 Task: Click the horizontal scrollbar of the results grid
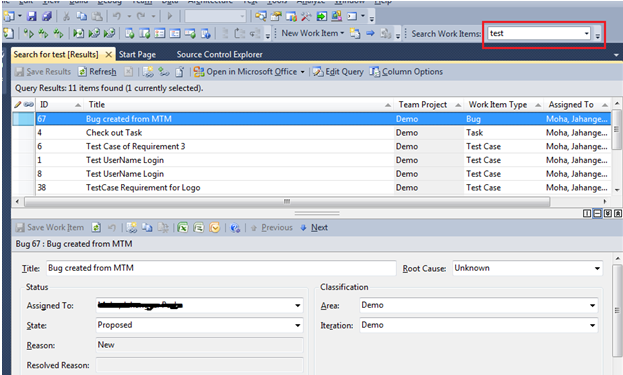(x=287, y=201)
